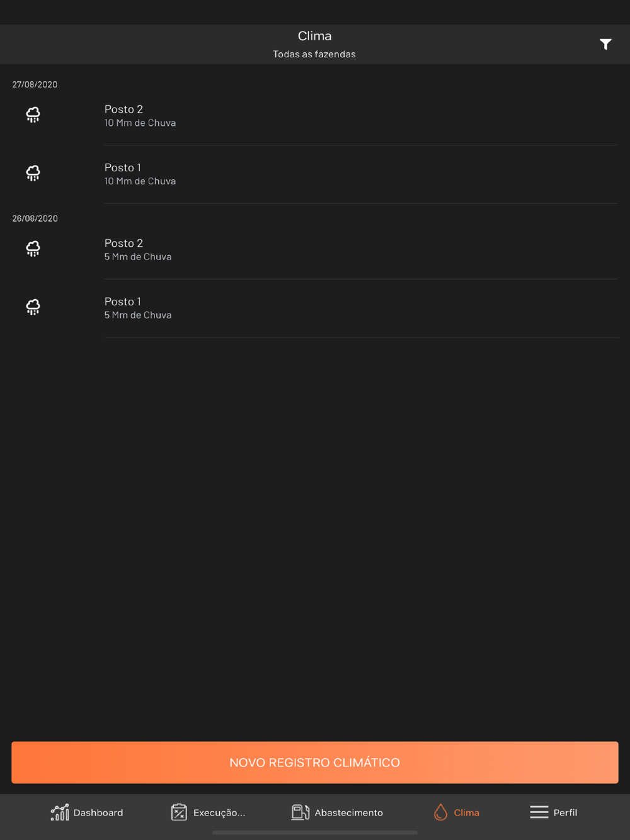Tap the home indicator bar at bottom
The height and width of the screenshot is (840, 630).
(314, 832)
